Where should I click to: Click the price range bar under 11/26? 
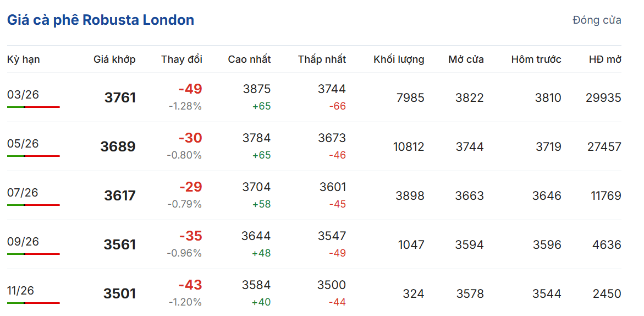(34, 303)
